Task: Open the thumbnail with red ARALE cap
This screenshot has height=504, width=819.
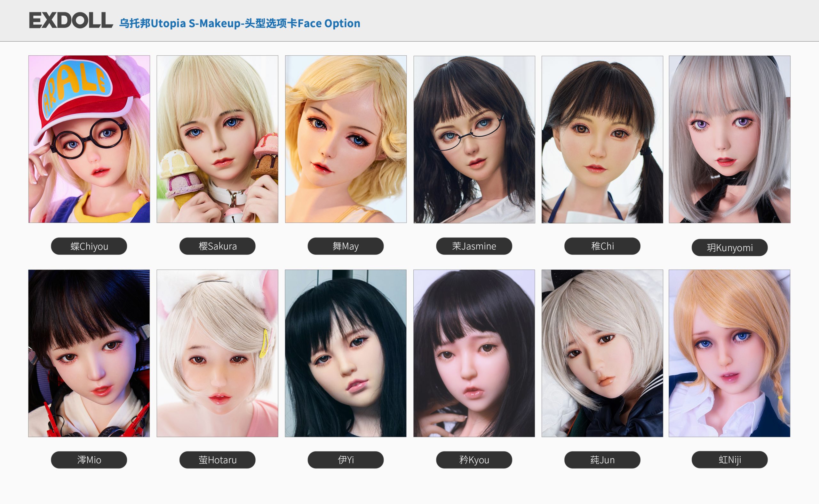Action: tap(89, 139)
